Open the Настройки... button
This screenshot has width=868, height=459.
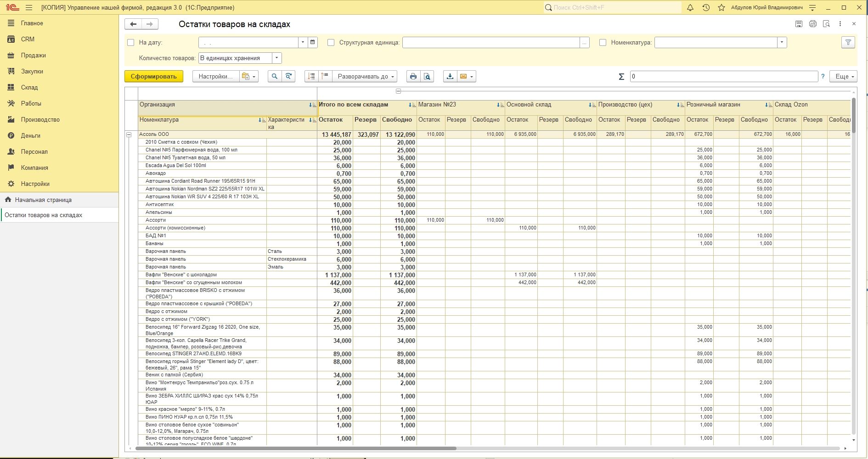click(216, 76)
